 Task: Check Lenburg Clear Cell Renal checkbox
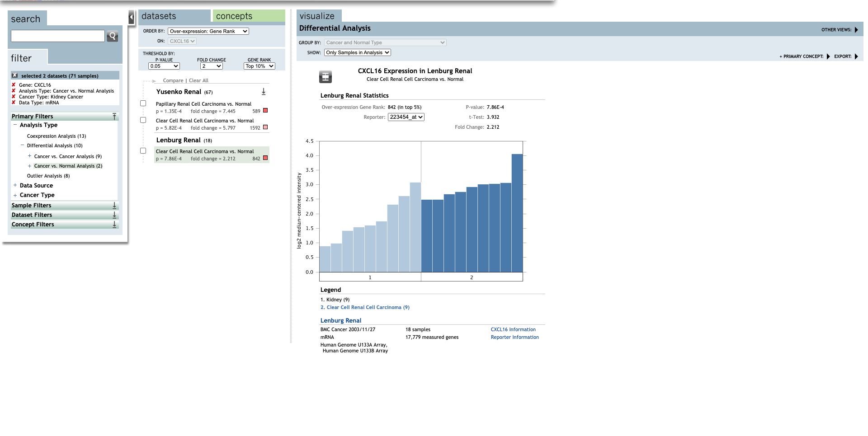point(143,151)
